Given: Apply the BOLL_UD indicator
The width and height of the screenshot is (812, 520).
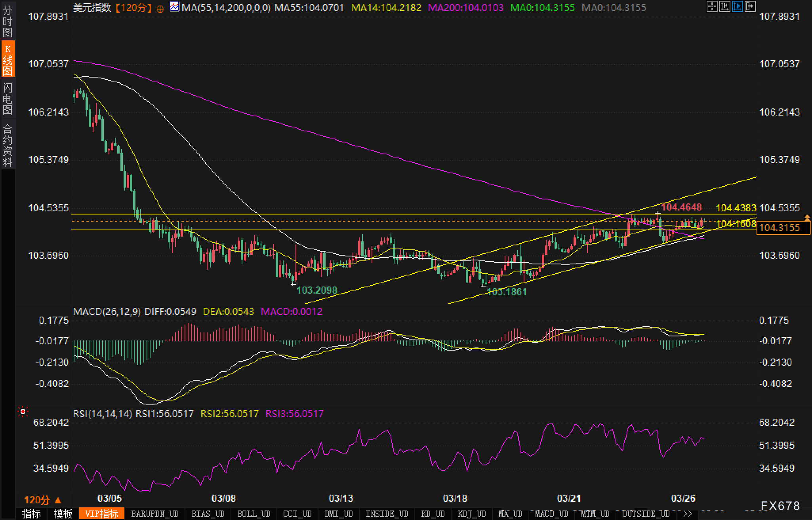Looking at the screenshot, I should click(x=254, y=514).
